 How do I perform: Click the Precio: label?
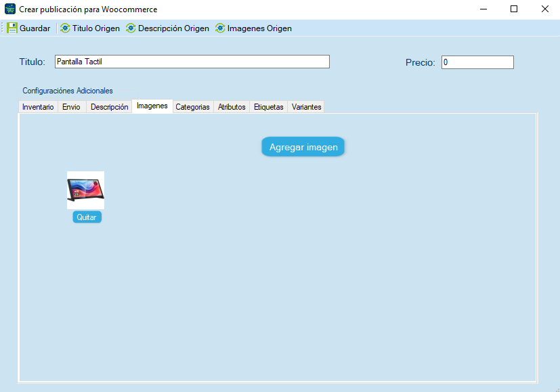(421, 62)
